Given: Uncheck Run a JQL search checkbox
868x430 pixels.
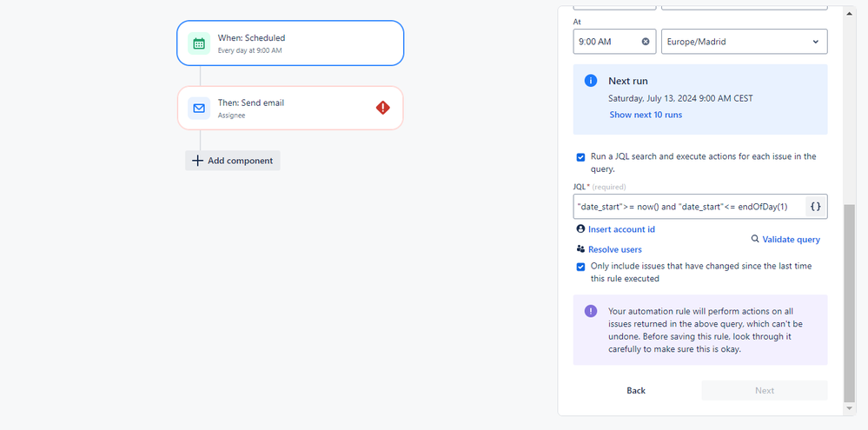Looking at the screenshot, I should [x=580, y=157].
